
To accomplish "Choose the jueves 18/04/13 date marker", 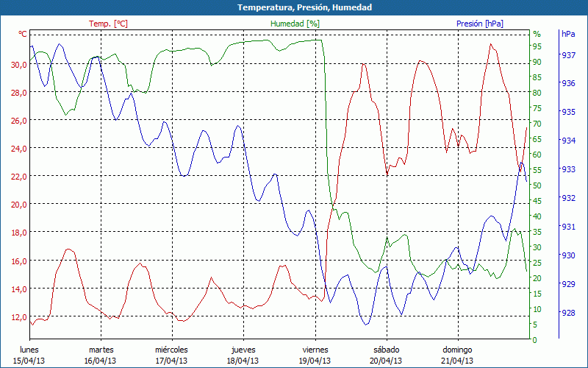I will (243, 355).
